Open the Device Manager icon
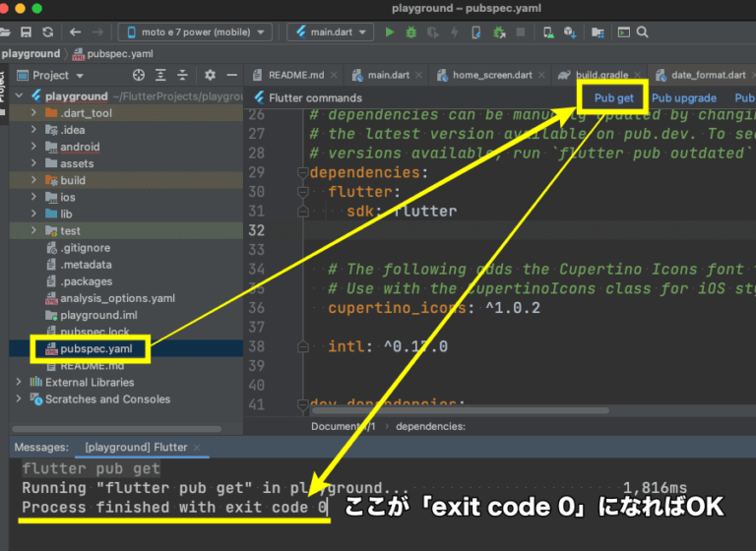 (x=548, y=32)
